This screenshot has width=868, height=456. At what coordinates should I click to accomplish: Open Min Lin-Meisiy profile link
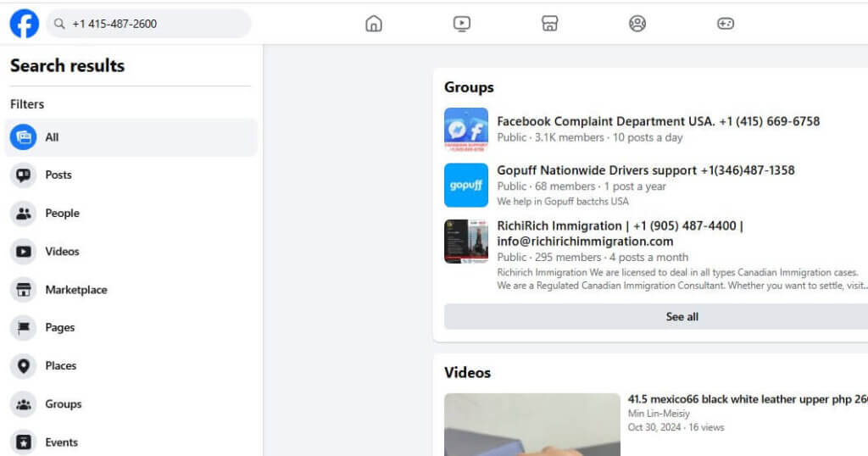tap(659, 414)
